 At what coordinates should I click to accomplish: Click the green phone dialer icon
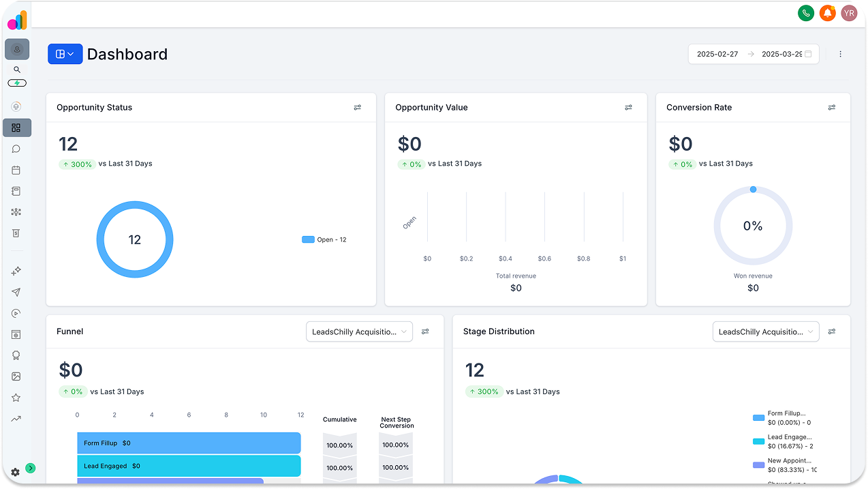806,13
